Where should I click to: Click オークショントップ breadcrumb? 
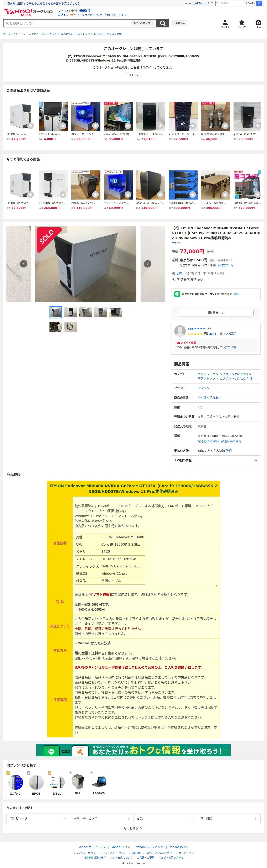(x=15, y=34)
